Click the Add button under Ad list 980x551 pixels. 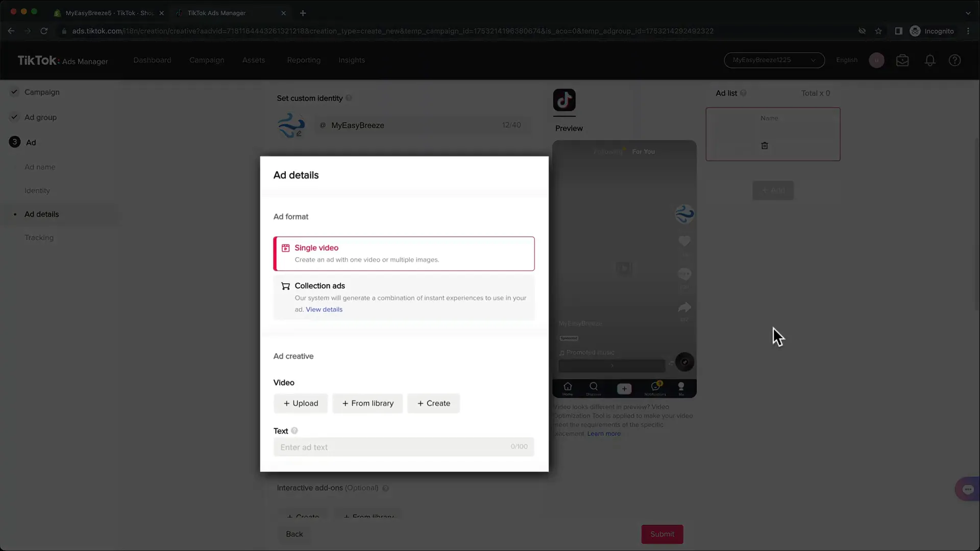point(773,190)
